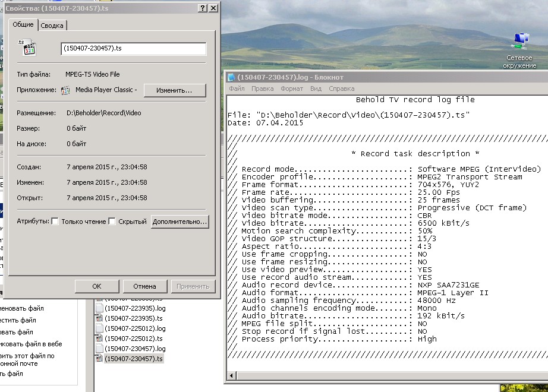Viewport: 548px width, 392px height.
Task: Open the Вид menu in Notepad
Action: point(316,88)
